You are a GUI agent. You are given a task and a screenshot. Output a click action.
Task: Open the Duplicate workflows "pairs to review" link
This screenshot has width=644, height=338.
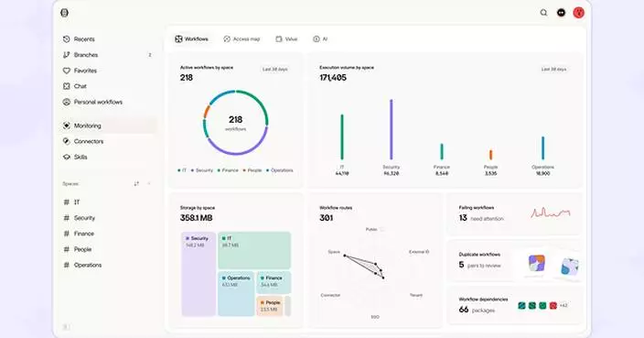(484, 266)
